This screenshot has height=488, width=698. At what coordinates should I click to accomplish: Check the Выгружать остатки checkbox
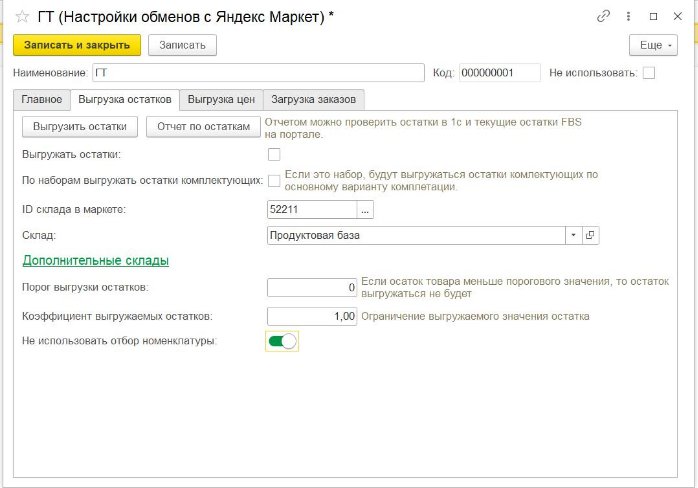click(x=274, y=155)
